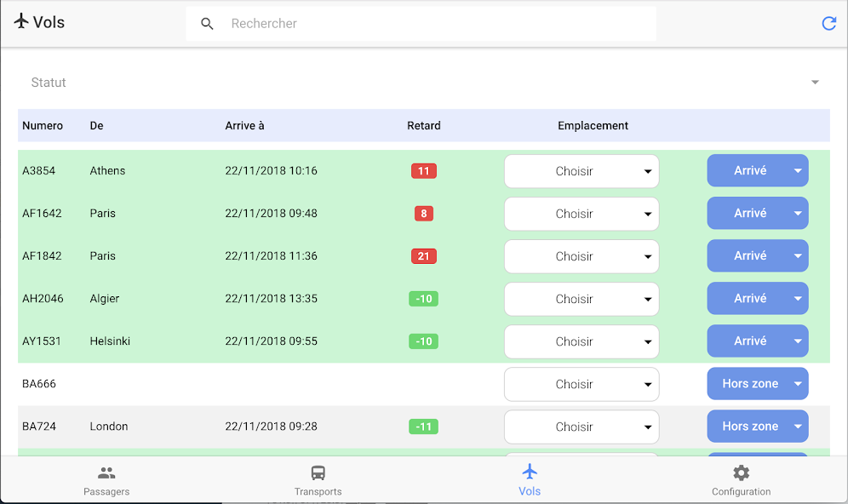This screenshot has height=504, width=848.
Task: Click the Hors zone button for flight BA724
Action: click(x=749, y=427)
